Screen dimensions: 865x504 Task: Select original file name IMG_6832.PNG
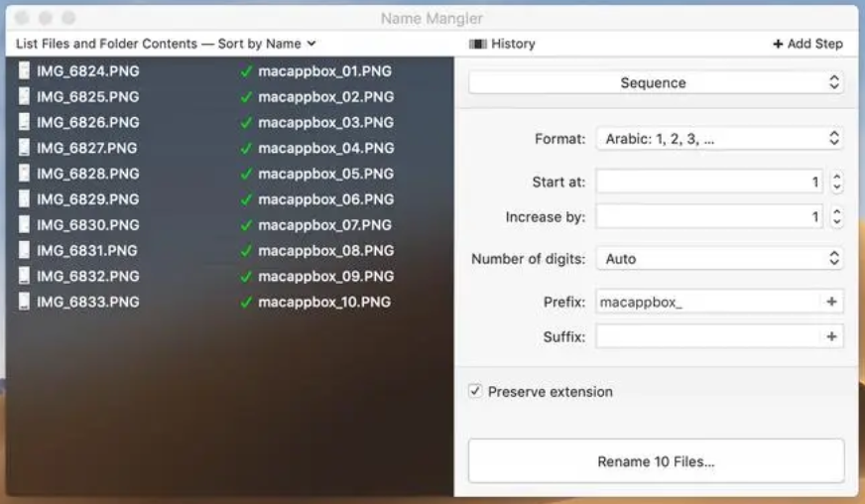click(x=87, y=276)
